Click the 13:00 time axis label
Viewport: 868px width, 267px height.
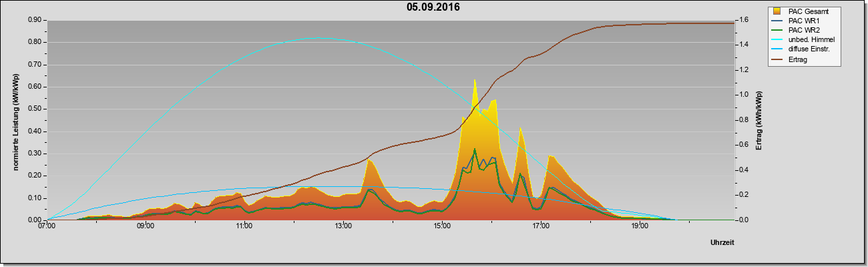[x=343, y=227]
